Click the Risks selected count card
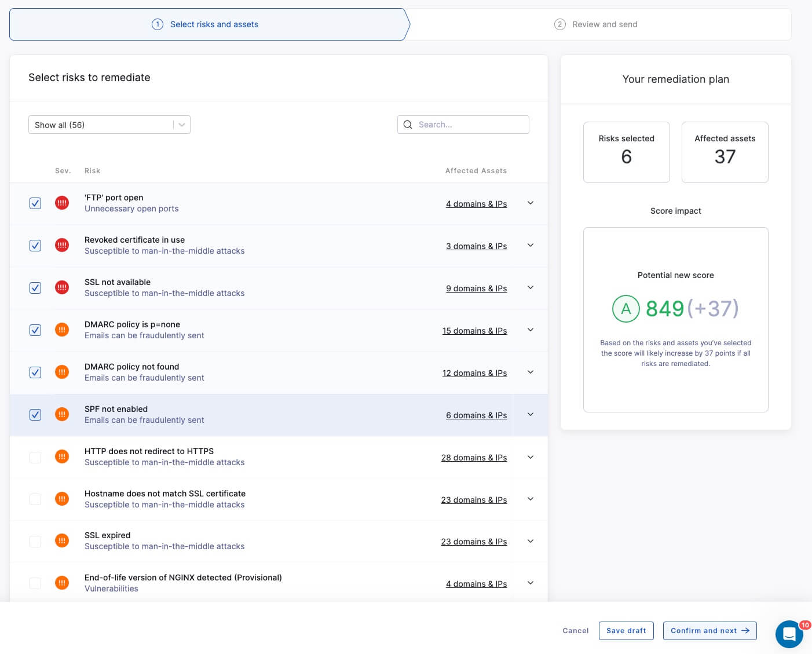The width and height of the screenshot is (812, 654). [627, 152]
